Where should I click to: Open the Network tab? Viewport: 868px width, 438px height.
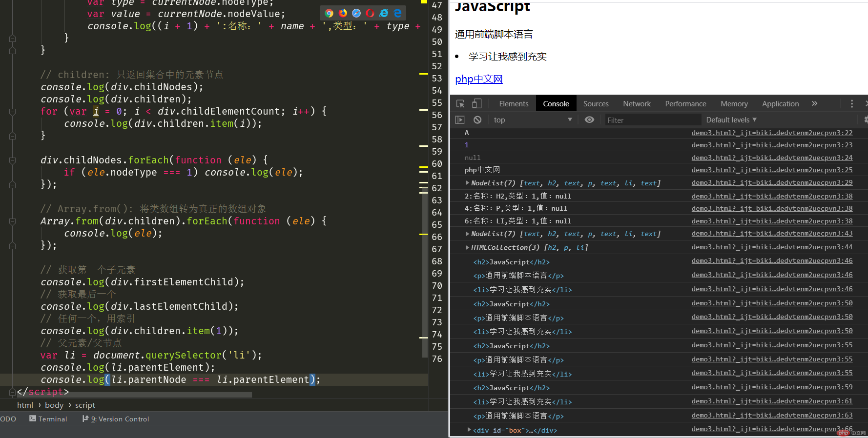637,103
